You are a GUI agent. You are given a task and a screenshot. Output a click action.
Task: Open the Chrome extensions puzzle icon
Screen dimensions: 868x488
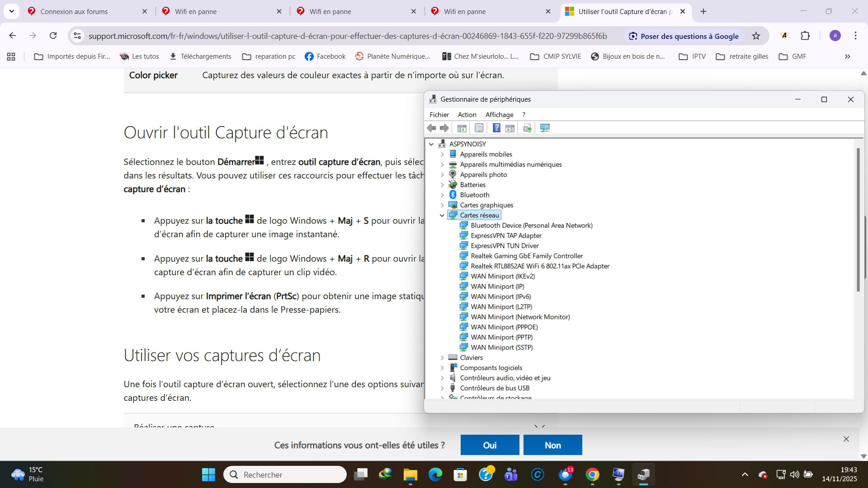[x=805, y=36]
